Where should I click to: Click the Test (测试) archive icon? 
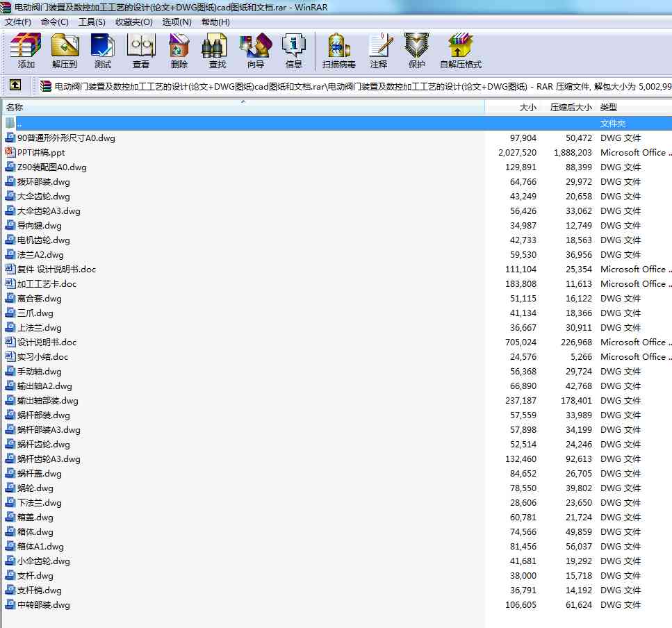(x=103, y=51)
